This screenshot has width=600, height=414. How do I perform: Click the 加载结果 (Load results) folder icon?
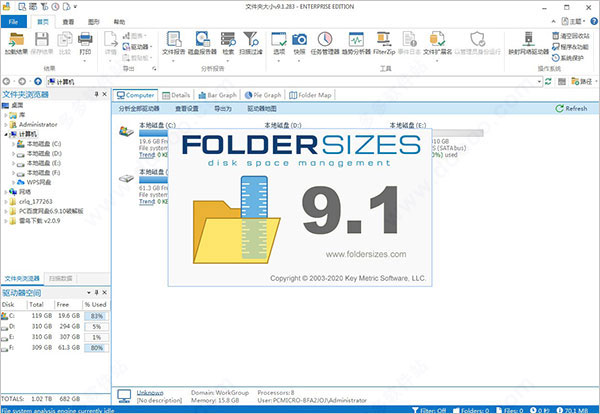16,39
